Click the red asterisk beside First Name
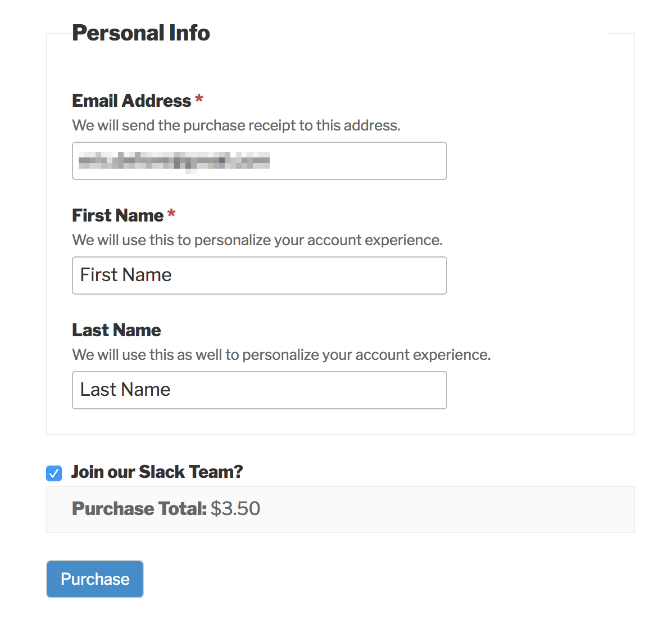The width and height of the screenshot is (672, 632). click(171, 214)
